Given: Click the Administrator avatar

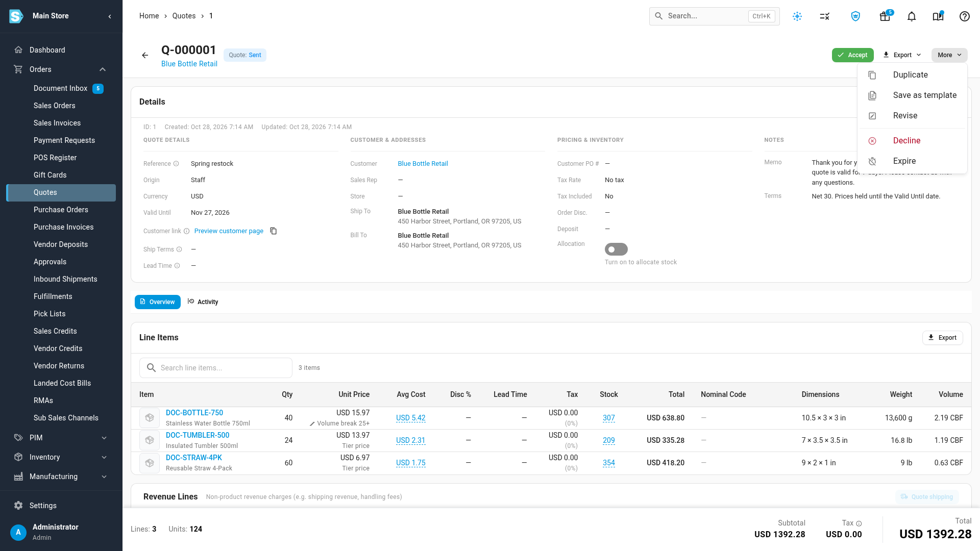Looking at the screenshot, I should [18, 532].
